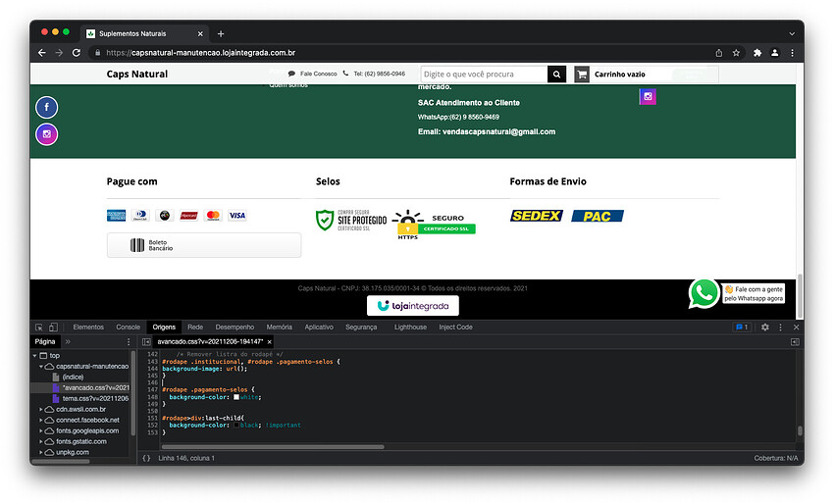The height and width of the screenshot is (504, 834).
Task: Click the Diners Club card icon
Action: coord(140,216)
